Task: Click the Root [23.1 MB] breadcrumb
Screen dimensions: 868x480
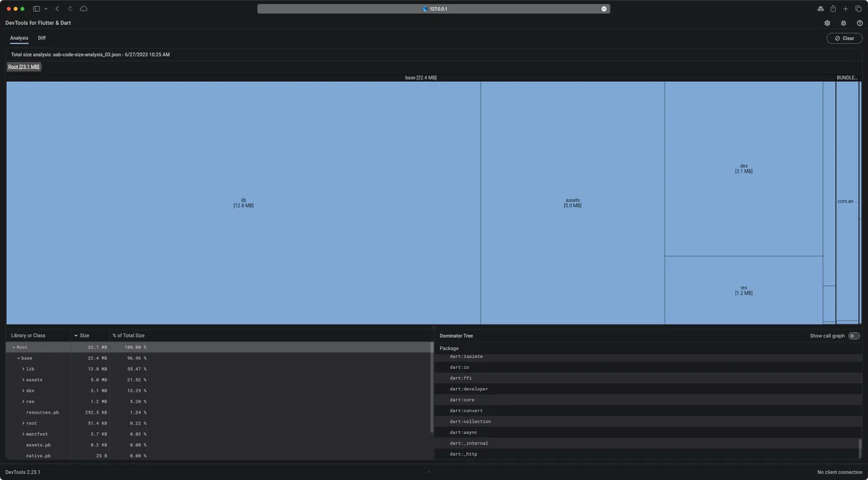Action: pyautogui.click(x=24, y=66)
